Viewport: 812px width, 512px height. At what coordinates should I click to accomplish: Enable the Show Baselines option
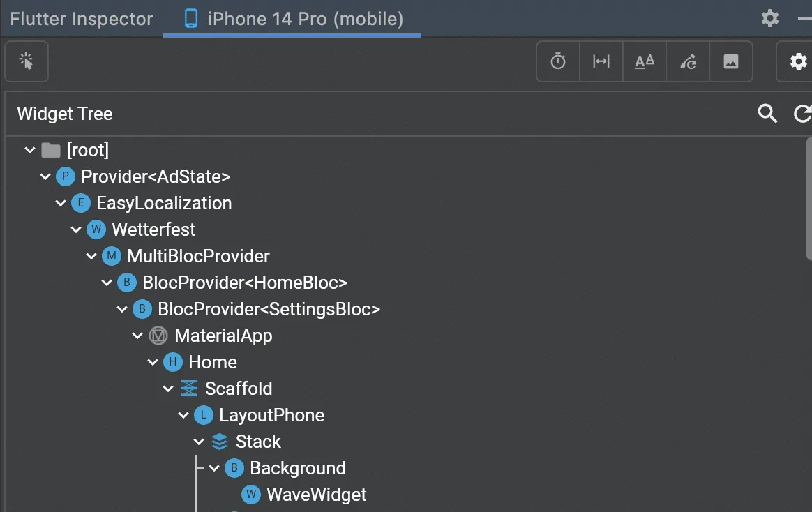click(x=644, y=61)
